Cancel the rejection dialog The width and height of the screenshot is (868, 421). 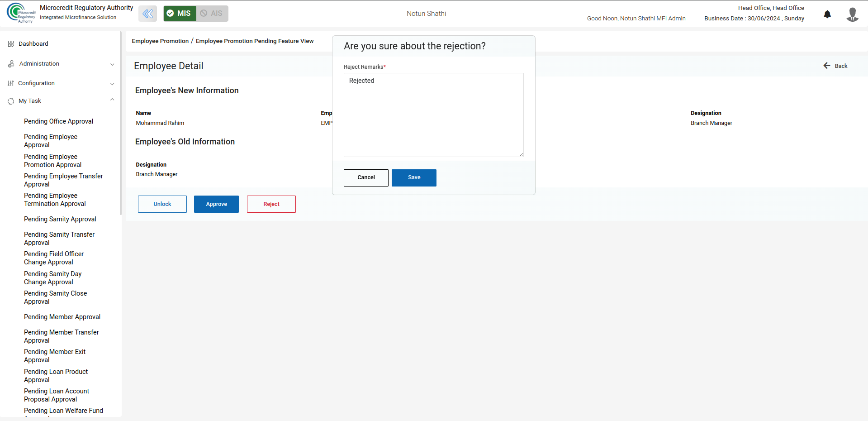click(365, 177)
